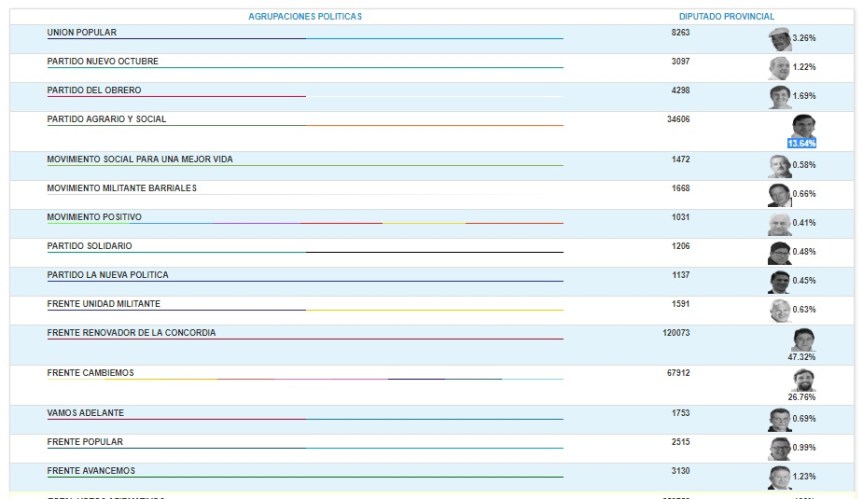
Task: Click the Partido La Nueva Politica name
Action: [108, 275]
